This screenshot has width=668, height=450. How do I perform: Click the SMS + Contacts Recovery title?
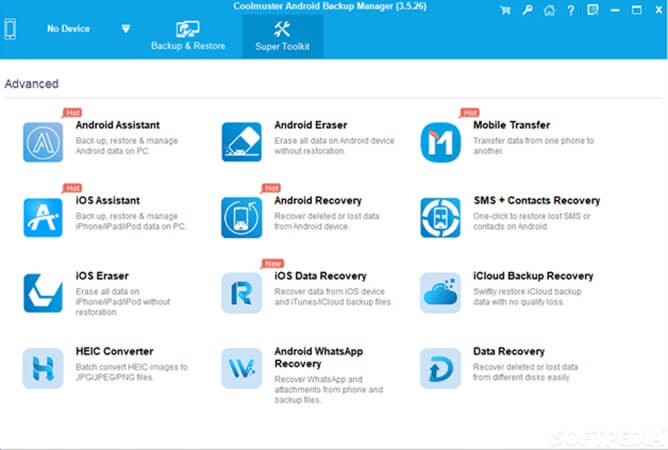coord(537,201)
